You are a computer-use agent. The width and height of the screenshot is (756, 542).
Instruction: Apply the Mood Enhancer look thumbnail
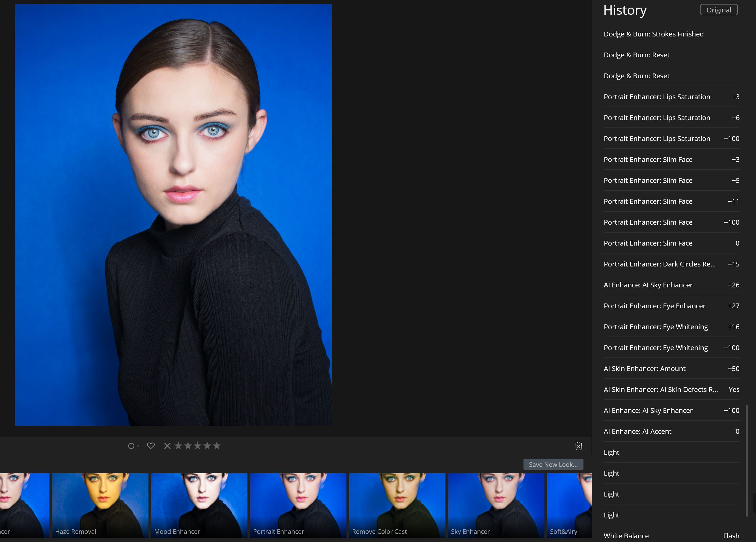199,505
